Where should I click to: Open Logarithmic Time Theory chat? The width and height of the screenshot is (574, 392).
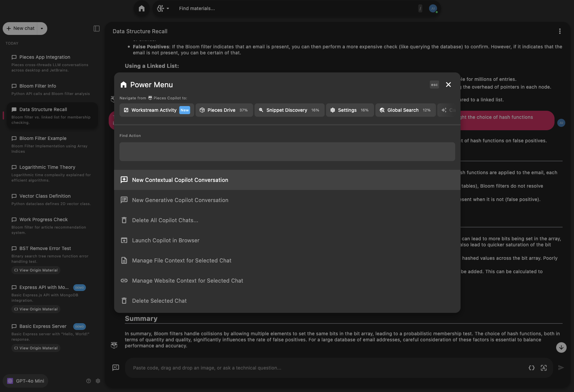(x=52, y=173)
